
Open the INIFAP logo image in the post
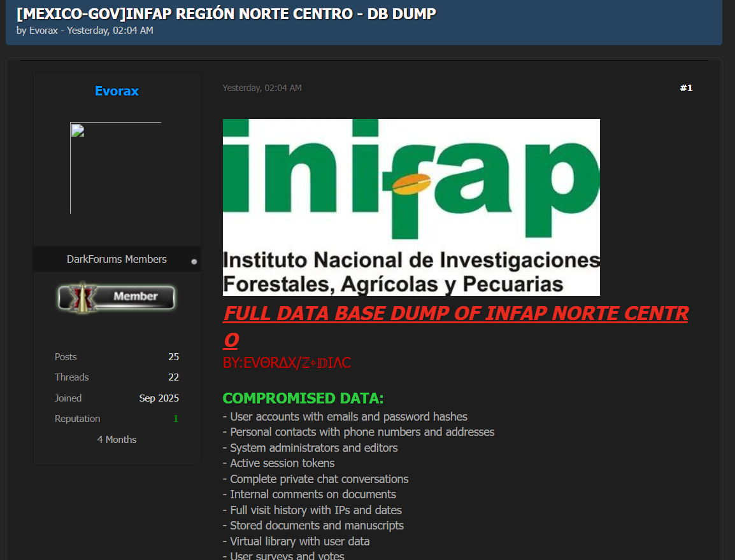tap(411, 207)
